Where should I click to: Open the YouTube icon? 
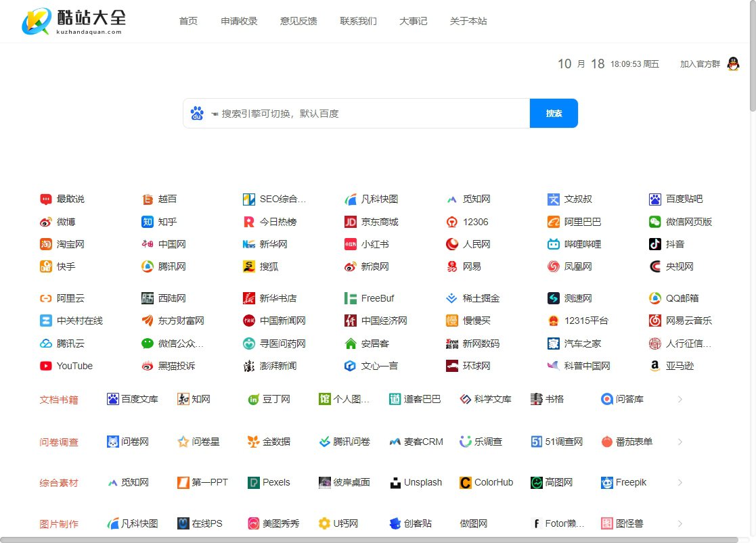click(46, 367)
